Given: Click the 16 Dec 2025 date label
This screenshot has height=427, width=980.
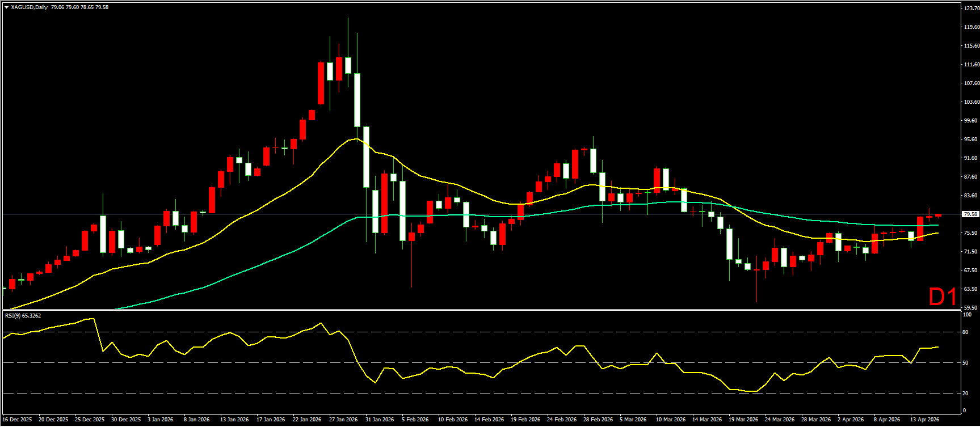Looking at the screenshot, I should pyautogui.click(x=18, y=420).
